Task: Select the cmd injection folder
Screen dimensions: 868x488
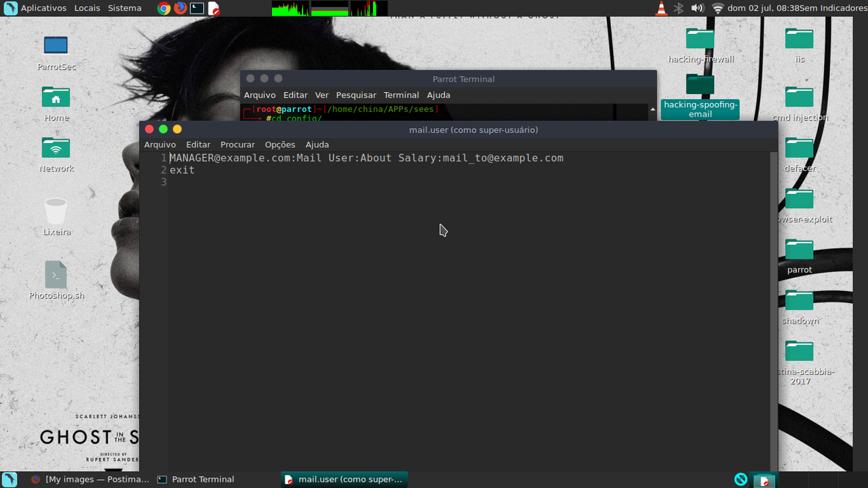Action: (800, 103)
